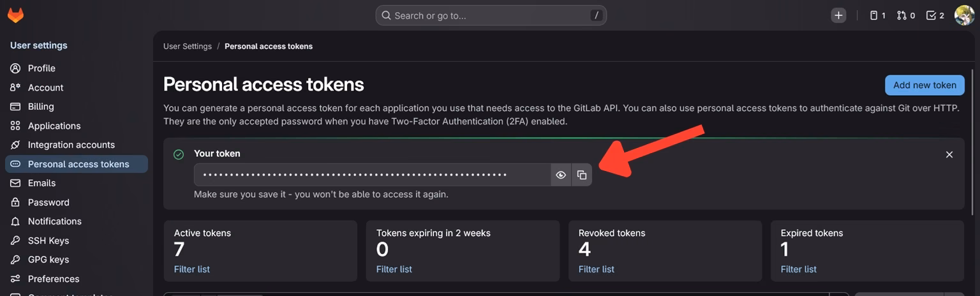The height and width of the screenshot is (296, 980).
Task: Reveal the hidden token with eye icon
Action: click(561, 175)
